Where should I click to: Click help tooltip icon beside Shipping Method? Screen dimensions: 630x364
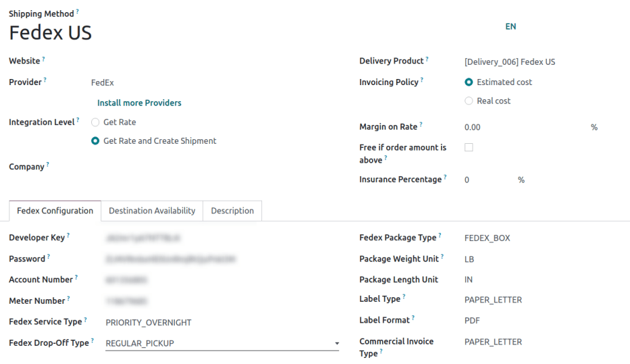[77, 11]
